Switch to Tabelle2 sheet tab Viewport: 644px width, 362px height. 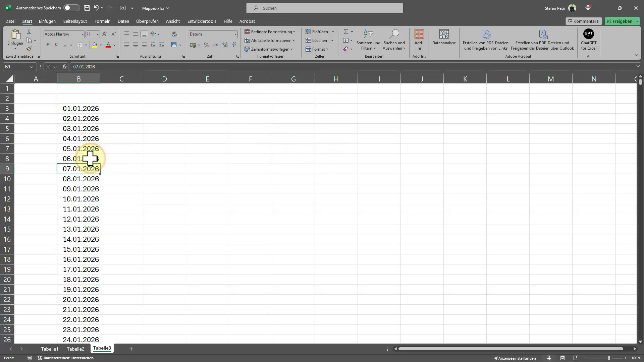[75, 349]
